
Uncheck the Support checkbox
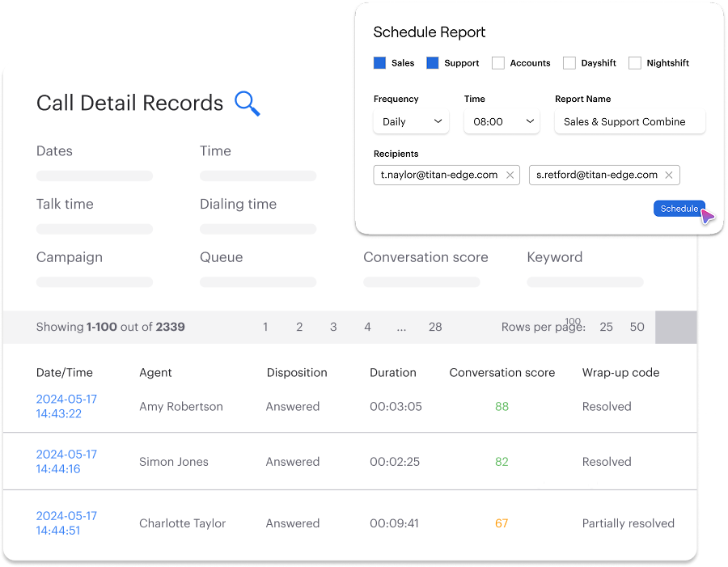tap(433, 63)
